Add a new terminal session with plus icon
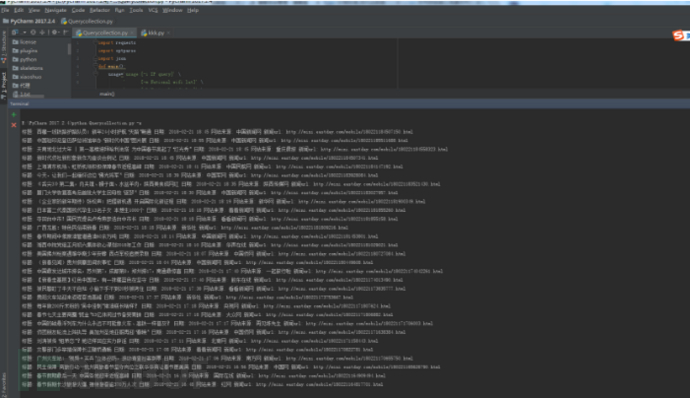The image size is (690, 398). pyautogui.click(x=14, y=115)
